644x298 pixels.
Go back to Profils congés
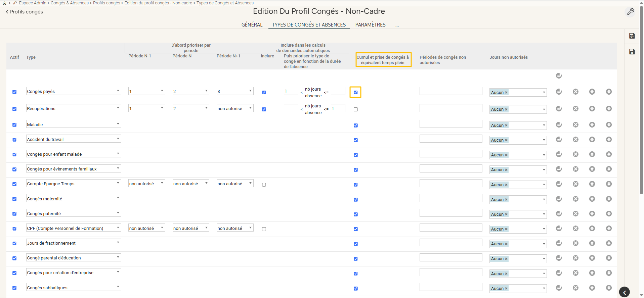(x=24, y=12)
